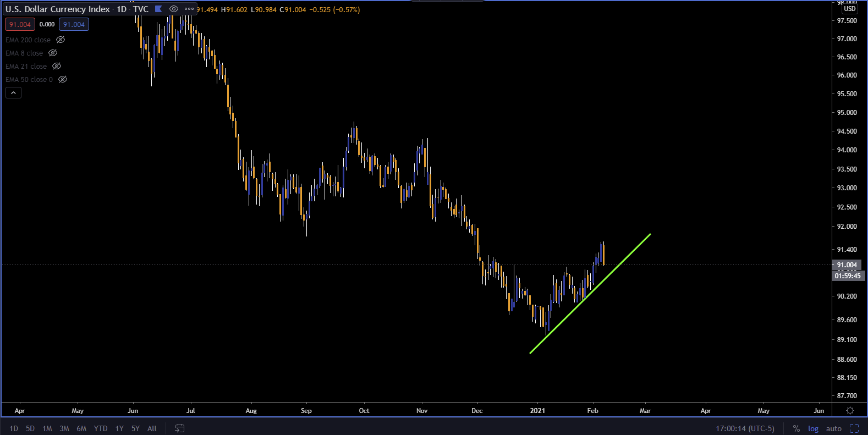This screenshot has height=435, width=868.
Task: Click the red sell price 91.004 button
Action: [20, 24]
